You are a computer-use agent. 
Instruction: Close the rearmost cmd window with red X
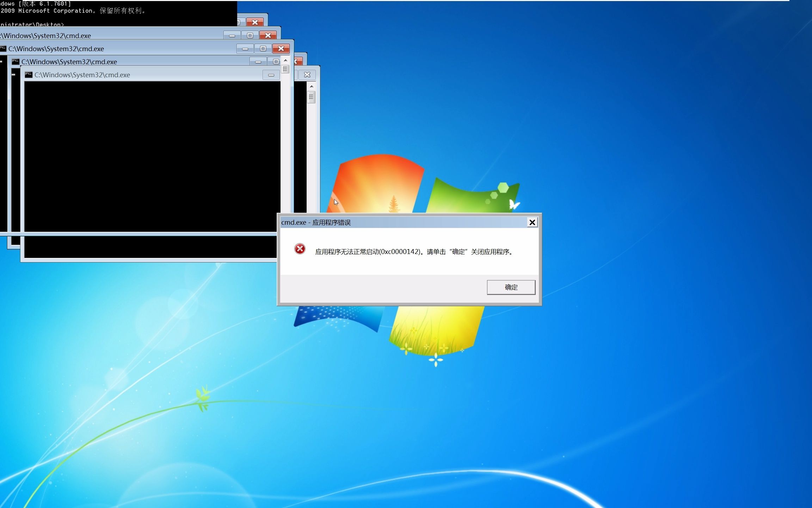click(x=255, y=22)
